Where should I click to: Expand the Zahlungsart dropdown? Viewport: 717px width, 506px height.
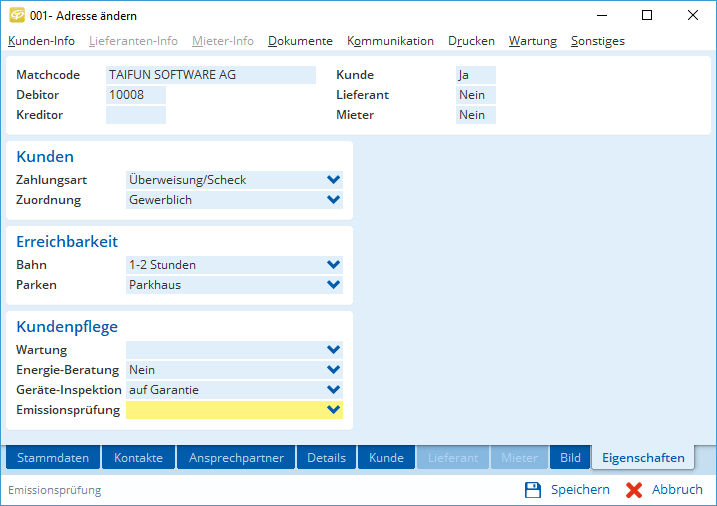(333, 180)
